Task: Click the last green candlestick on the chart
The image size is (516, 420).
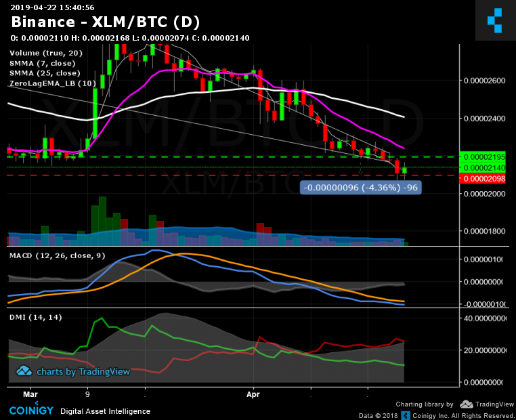Action: (404, 170)
